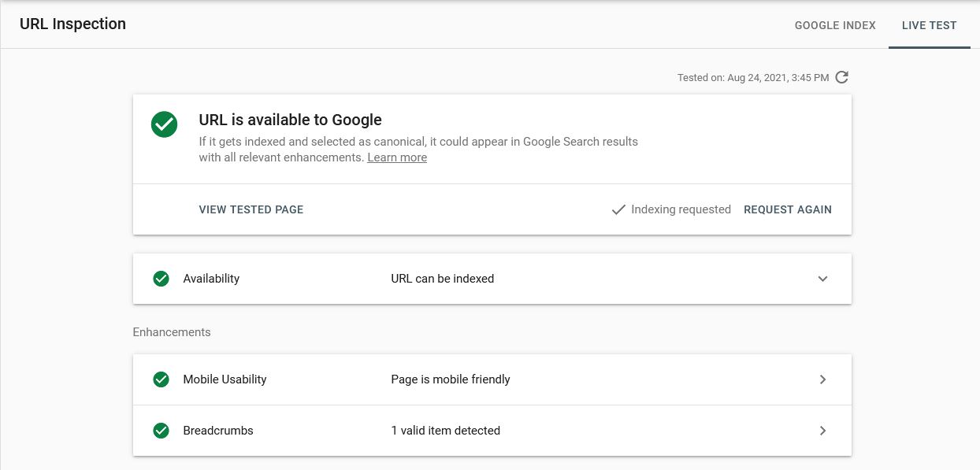Click the Mobile Usability green check icon
This screenshot has height=470, width=980.
(x=161, y=379)
